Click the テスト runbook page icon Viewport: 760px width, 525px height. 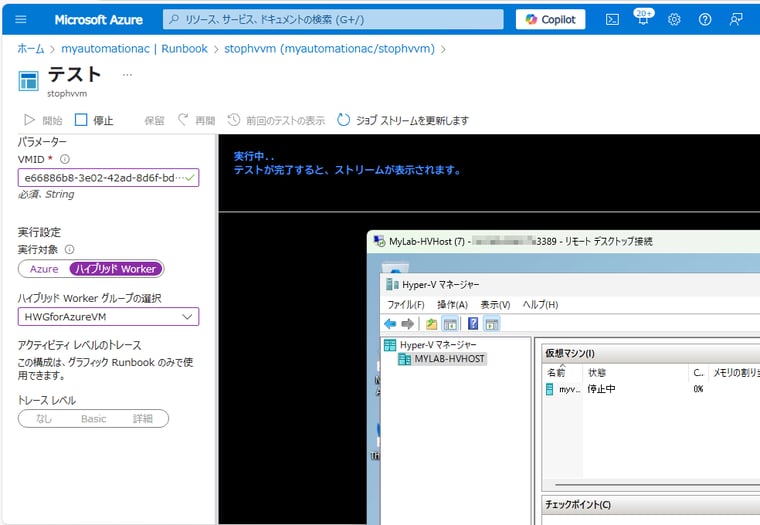(x=28, y=81)
